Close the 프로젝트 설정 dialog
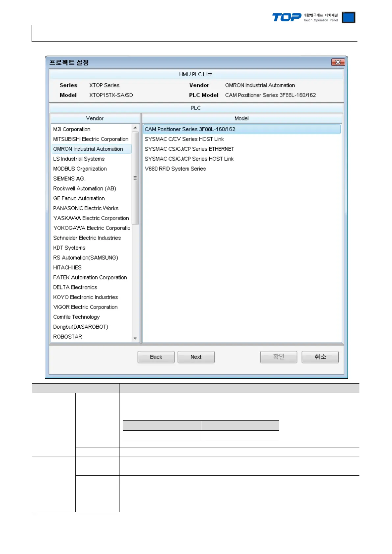This screenshot has height=554, width=392. [x=338, y=62]
